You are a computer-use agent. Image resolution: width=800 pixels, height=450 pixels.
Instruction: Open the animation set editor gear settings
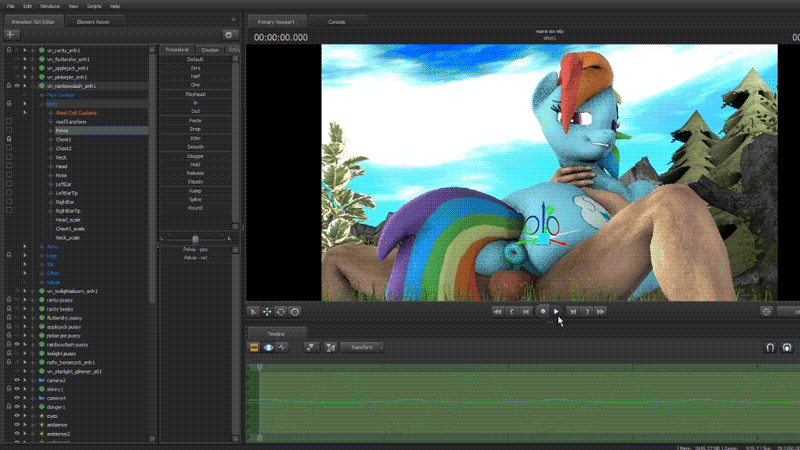click(229, 35)
